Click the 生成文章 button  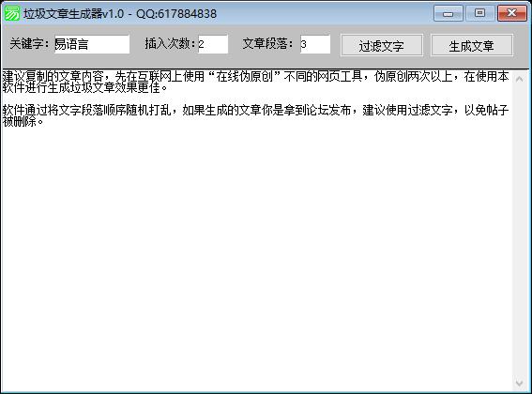(472, 45)
